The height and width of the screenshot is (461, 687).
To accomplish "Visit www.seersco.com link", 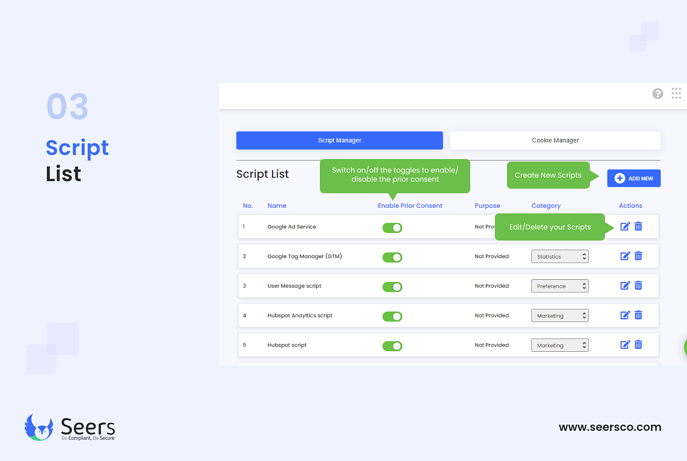I will coord(610,427).
